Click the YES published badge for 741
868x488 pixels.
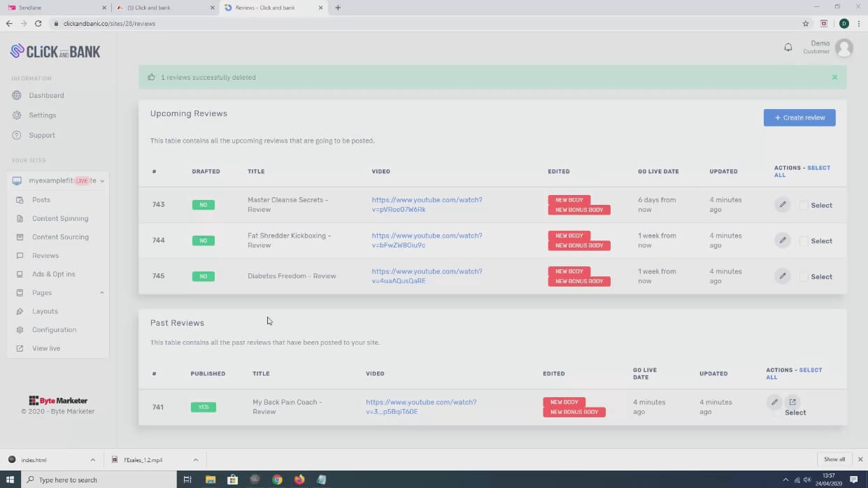tap(204, 407)
